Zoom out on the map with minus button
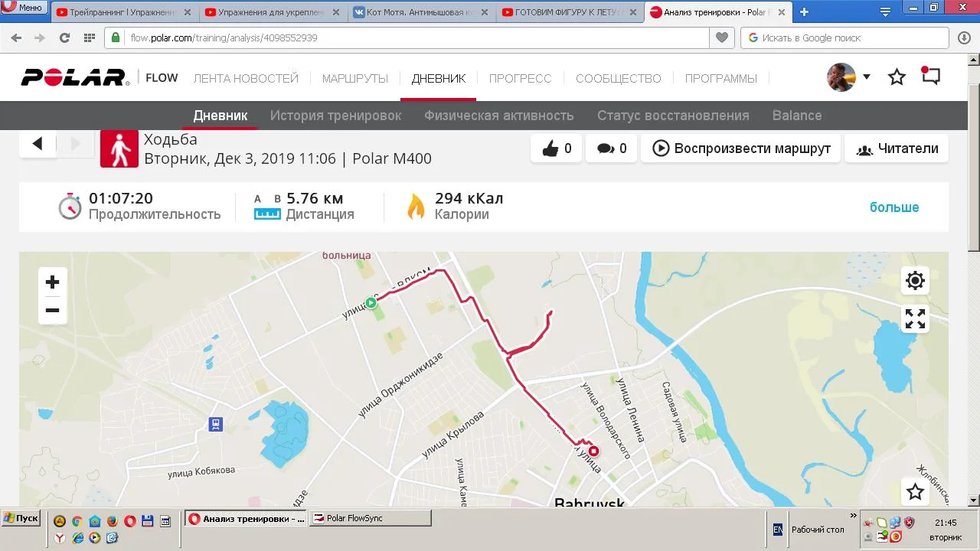 pos(52,310)
